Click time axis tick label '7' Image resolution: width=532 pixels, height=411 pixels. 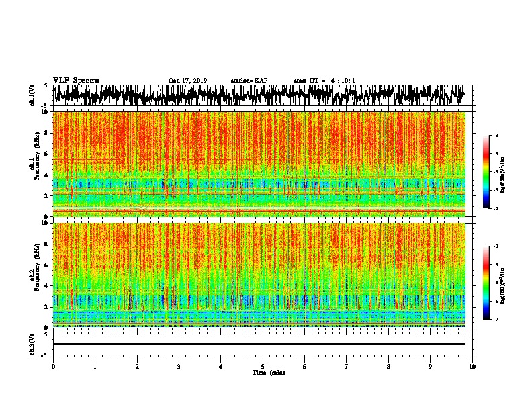[347, 367]
